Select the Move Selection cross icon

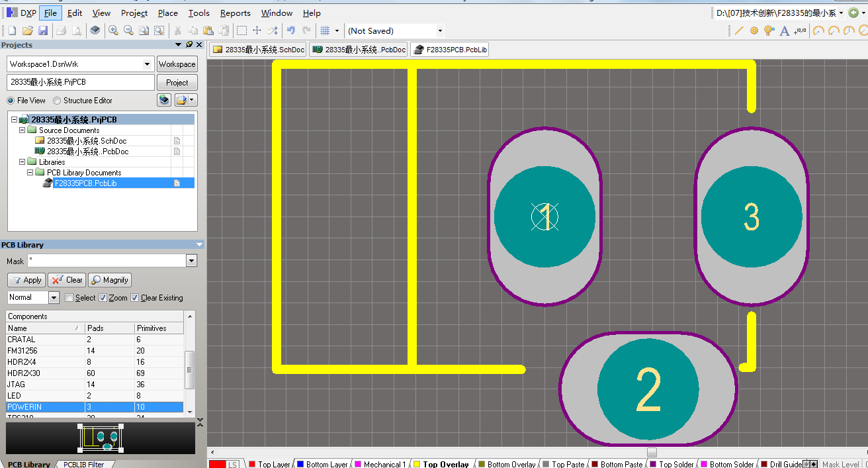(257, 30)
